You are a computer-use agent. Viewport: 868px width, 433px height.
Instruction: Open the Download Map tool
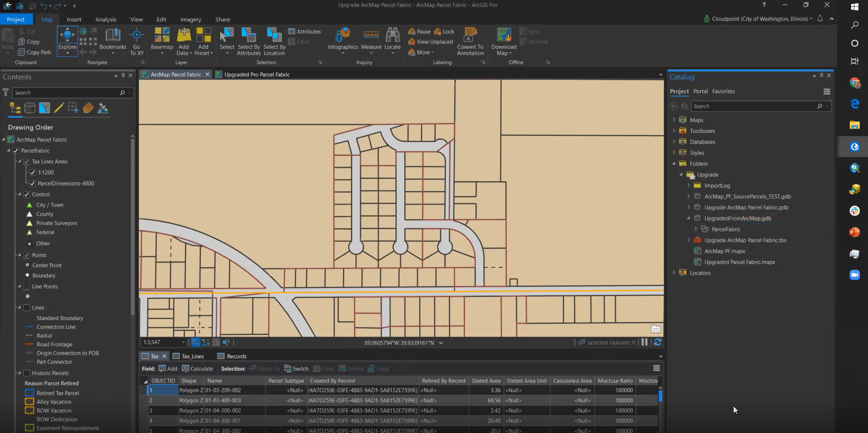pyautogui.click(x=503, y=41)
